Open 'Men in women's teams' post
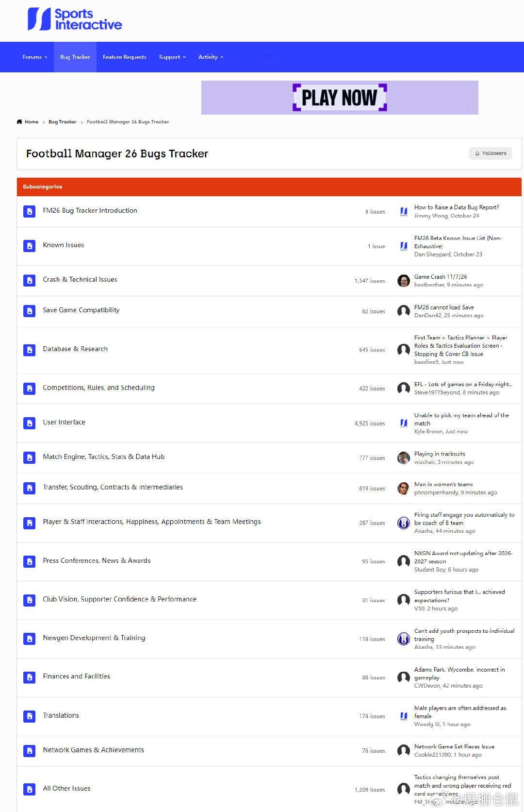The width and height of the screenshot is (524, 812). [443, 485]
